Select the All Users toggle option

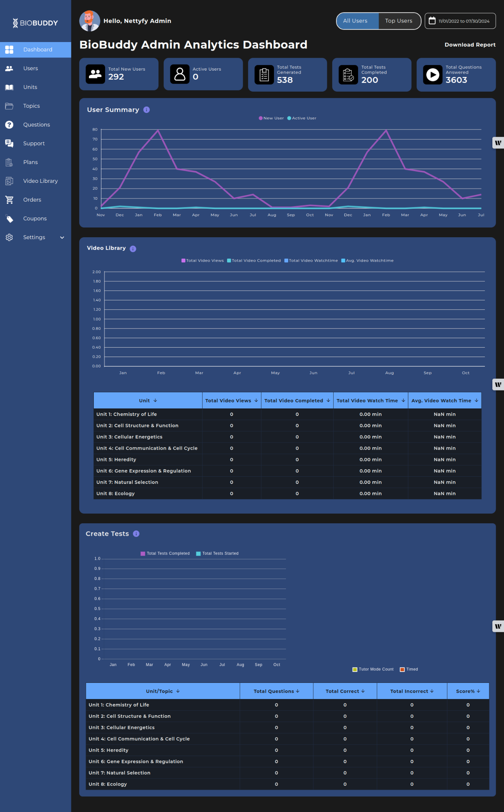[355, 21]
